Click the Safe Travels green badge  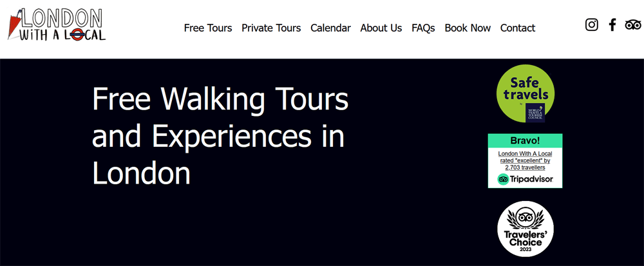[x=526, y=93]
